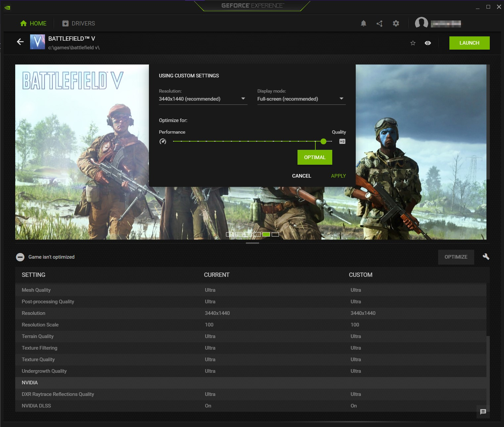Click the Undergrowth Quality setting row
This screenshot has height=427, width=504.
click(251, 371)
